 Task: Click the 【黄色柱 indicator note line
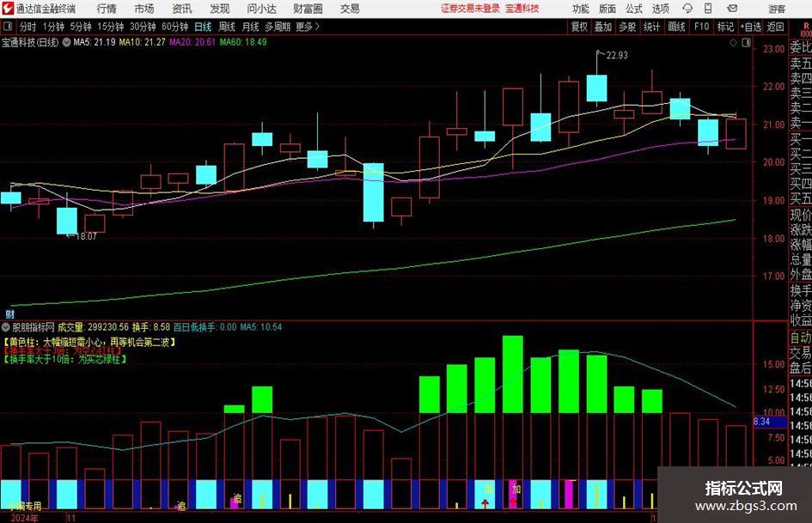click(89, 343)
